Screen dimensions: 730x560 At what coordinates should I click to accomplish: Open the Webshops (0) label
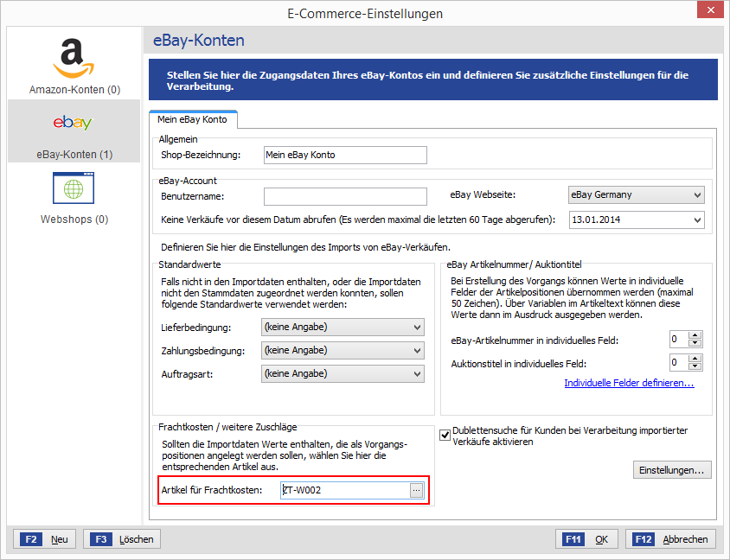[x=74, y=219]
